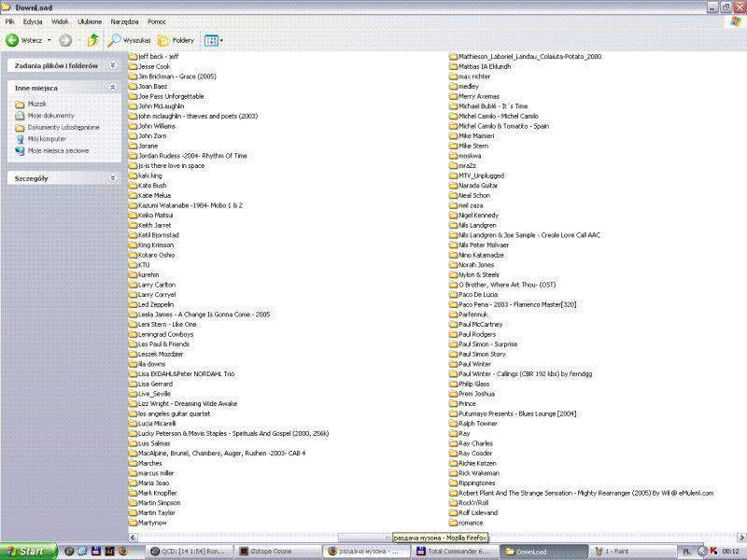Select the Norah Jones folder icon
747x560 pixels.
(x=453, y=265)
